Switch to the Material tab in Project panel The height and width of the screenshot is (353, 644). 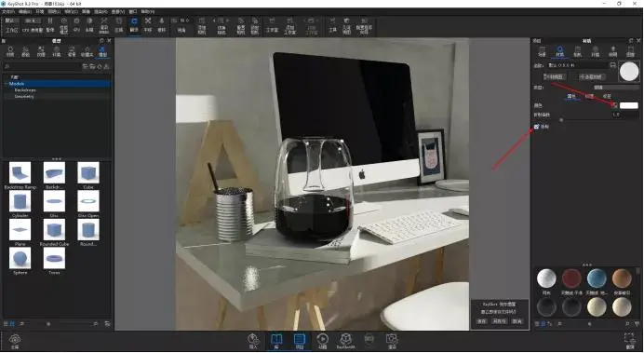click(x=559, y=51)
